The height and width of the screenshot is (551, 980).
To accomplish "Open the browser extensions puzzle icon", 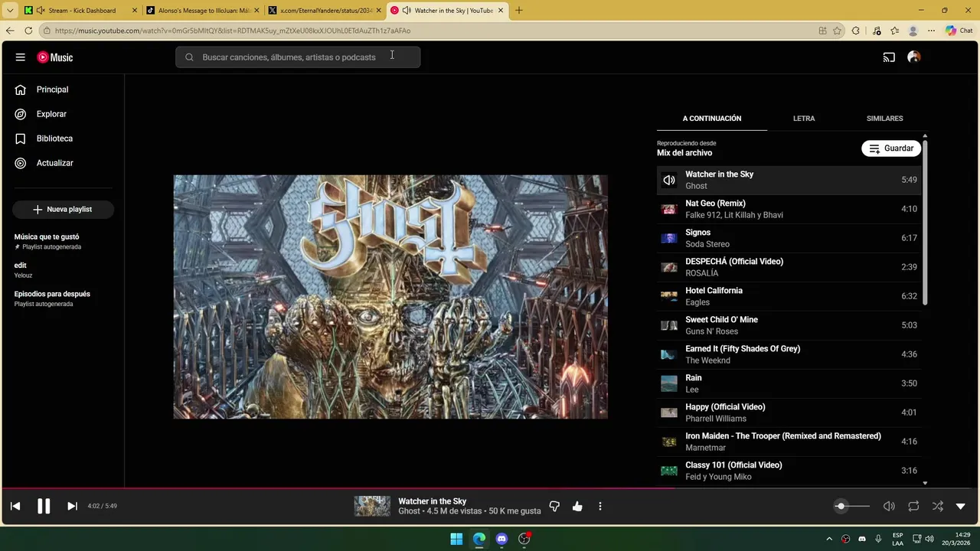I will coord(856,31).
